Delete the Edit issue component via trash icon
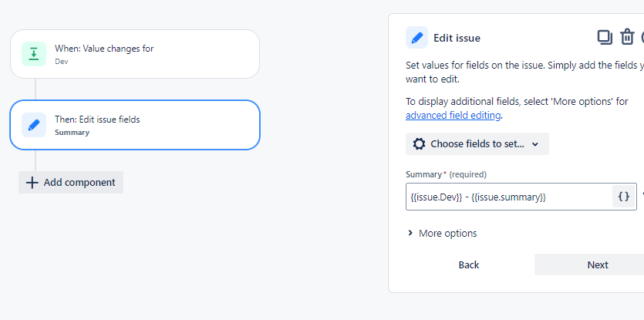The width and height of the screenshot is (644, 320). point(627,37)
